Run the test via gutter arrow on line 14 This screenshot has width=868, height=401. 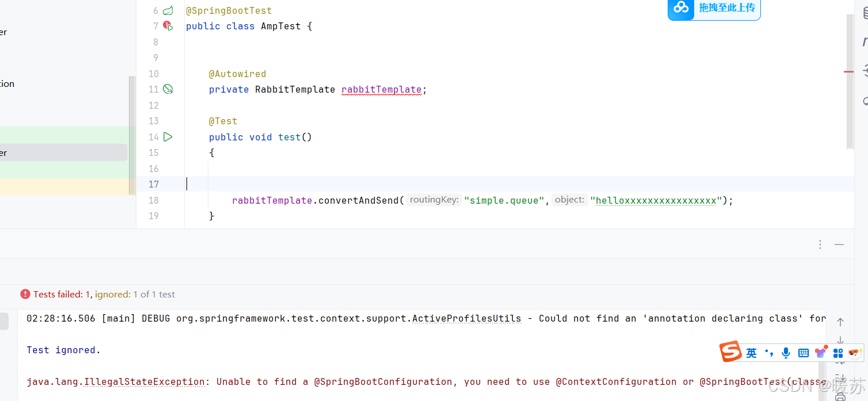[x=167, y=136]
